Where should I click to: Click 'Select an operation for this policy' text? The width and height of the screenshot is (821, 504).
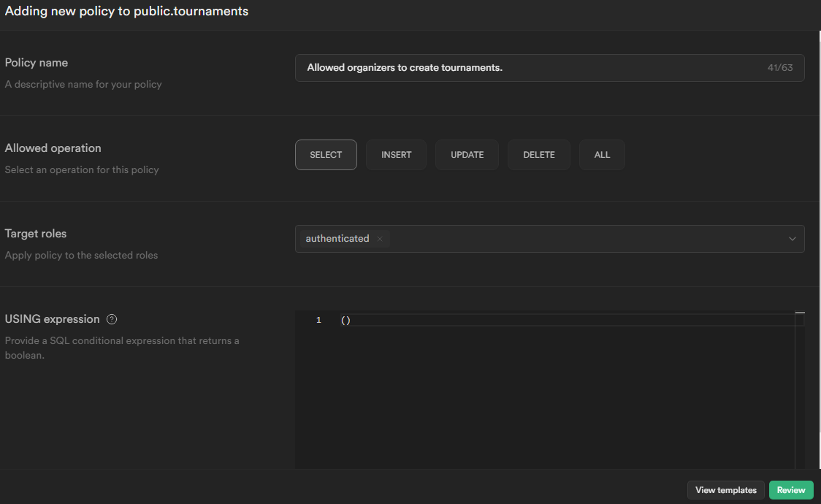(82, 169)
